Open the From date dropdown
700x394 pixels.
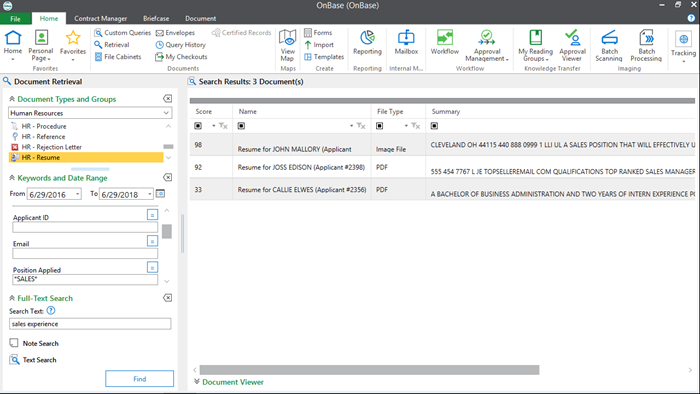[78, 194]
